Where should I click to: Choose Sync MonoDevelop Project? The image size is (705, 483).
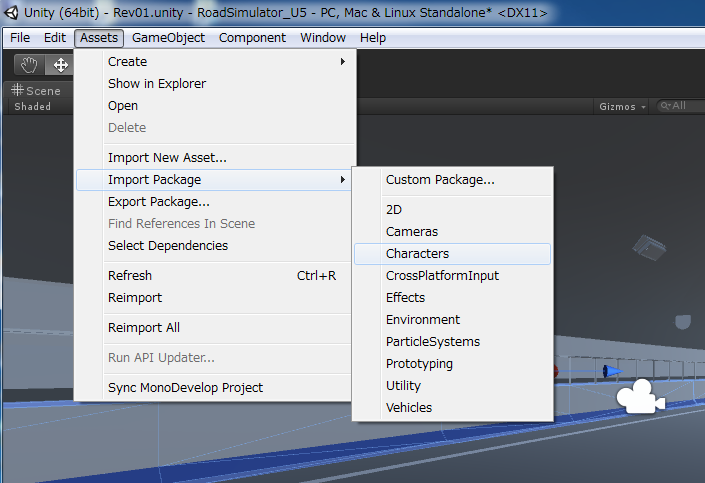coord(215,388)
